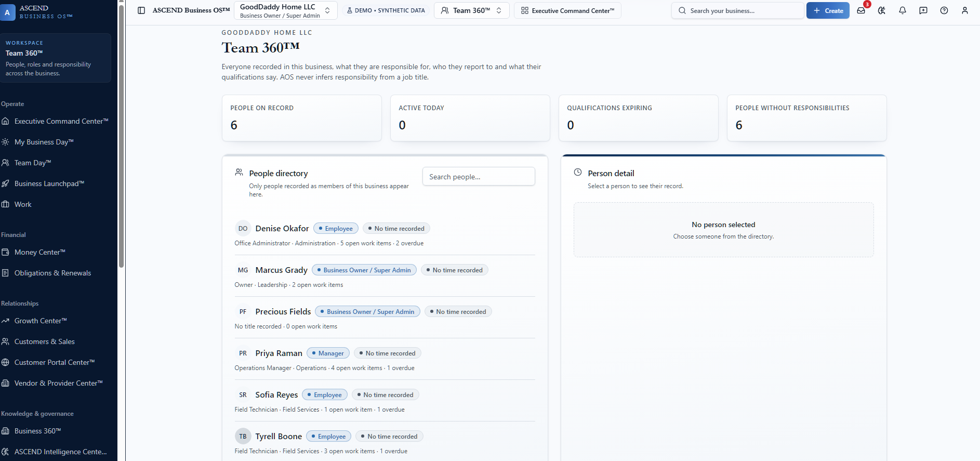Image resolution: width=980 pixels, height=461 pixels.
Task: Open the inbox with 3 notifications
Action: pyautogui.click(x=861, y=10)
